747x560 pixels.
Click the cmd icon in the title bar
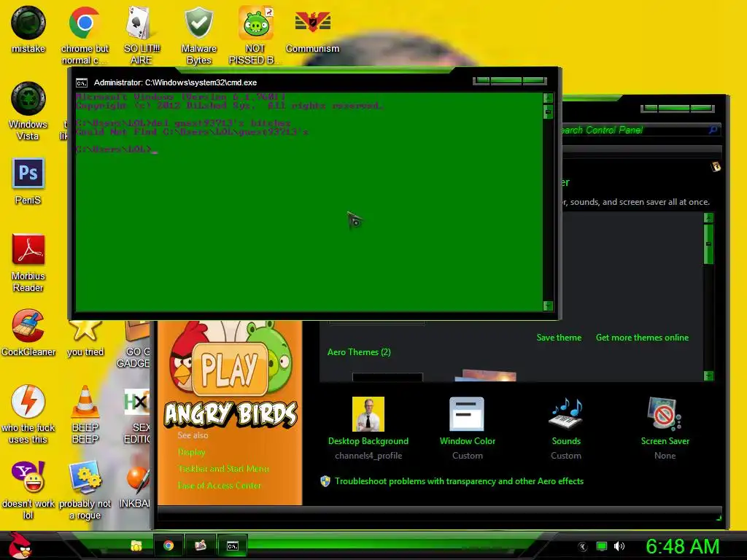pyautogui.click(x=82, y=83)
